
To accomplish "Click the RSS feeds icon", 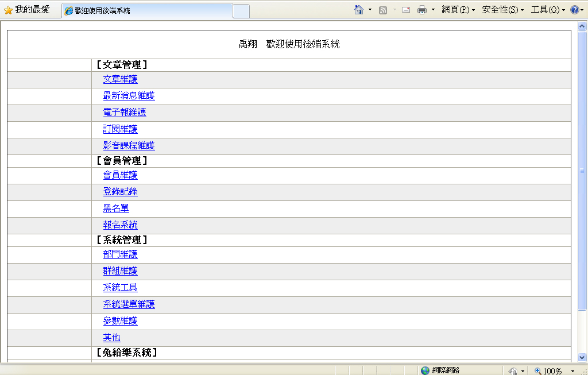I will coord(383,10).
